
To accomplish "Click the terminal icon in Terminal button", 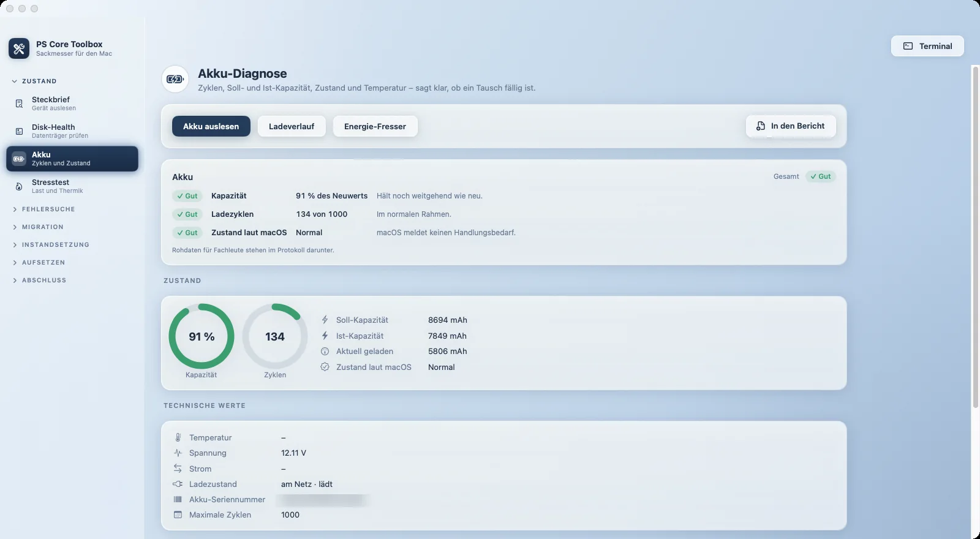I will click(x=908, y=46).
